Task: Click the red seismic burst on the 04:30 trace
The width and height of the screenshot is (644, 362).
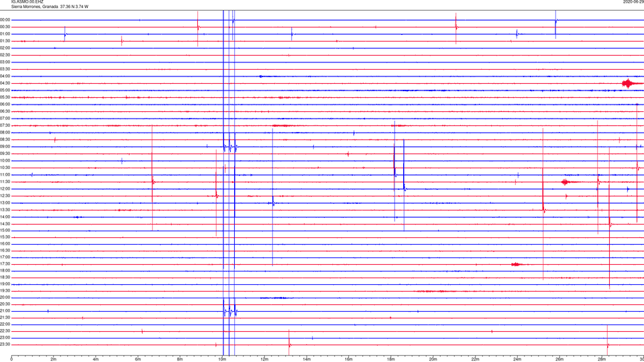Action: [629, 83]
